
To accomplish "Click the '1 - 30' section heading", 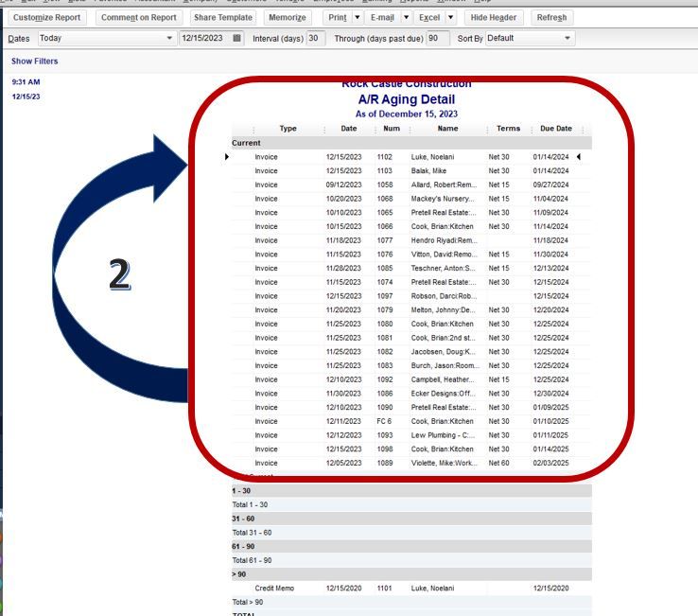I will [x=241, y=491].
